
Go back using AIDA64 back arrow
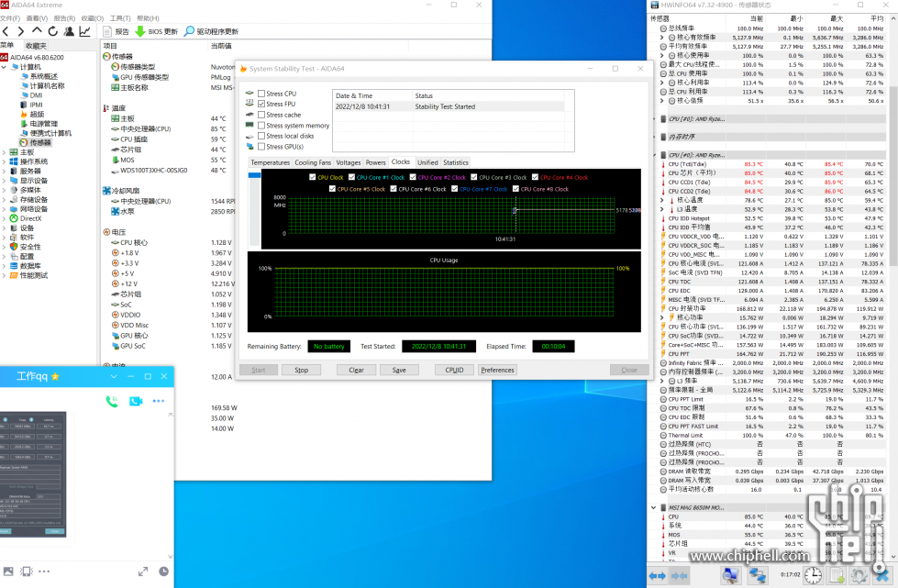tap(6, 31)
